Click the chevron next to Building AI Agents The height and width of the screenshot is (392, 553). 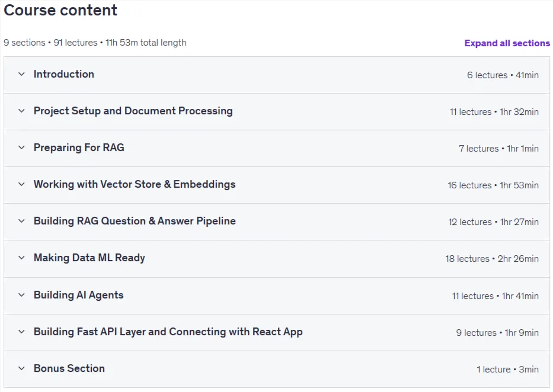coord(21,295)
